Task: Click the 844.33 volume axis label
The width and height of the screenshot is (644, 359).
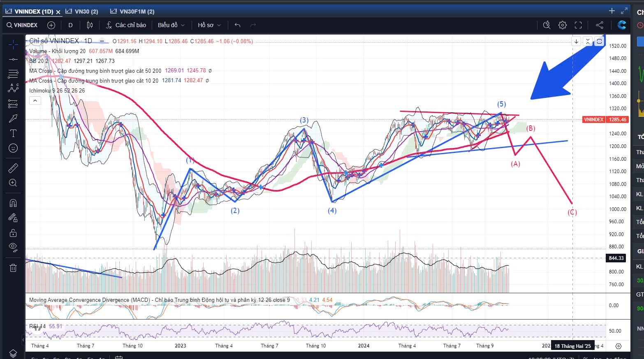Action: tap(616, 258)
